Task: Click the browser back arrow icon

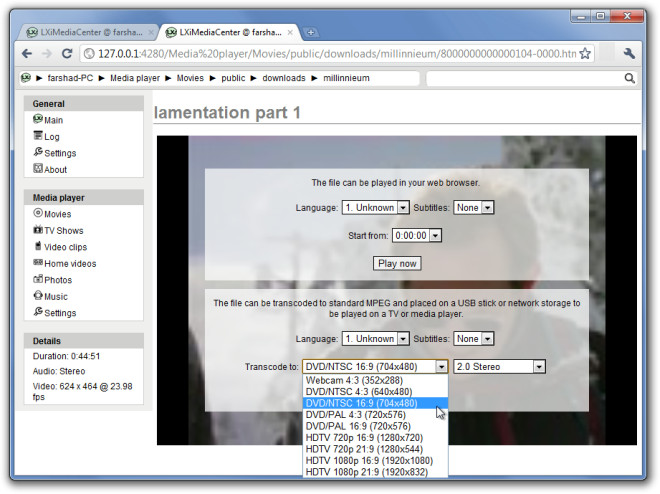Action: pyautogui.click(x=27, y=53)
